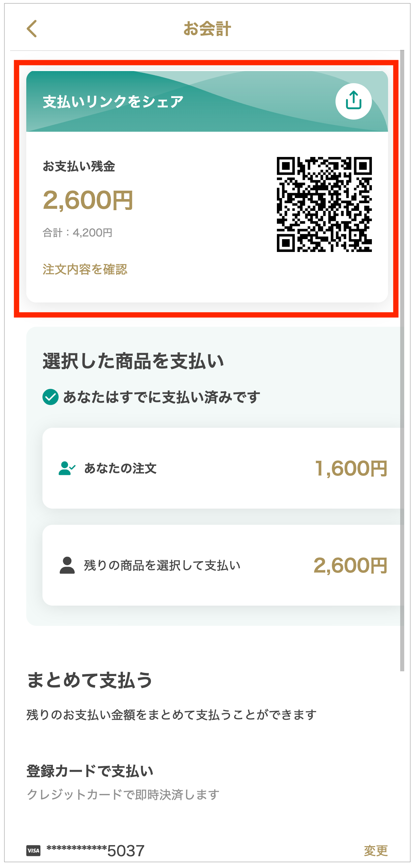Click the 登録カードで支払い heading

(90, 771)
